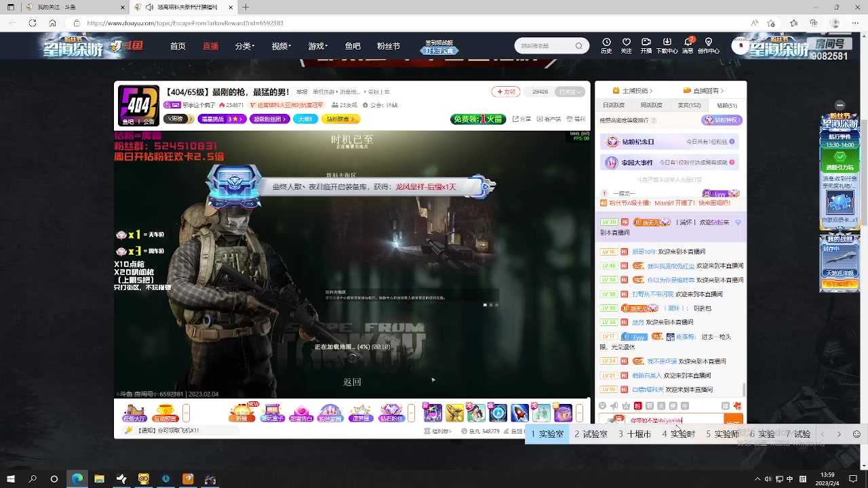
Task: Click the 福星挑战 badge
Action: click(222, 119)
